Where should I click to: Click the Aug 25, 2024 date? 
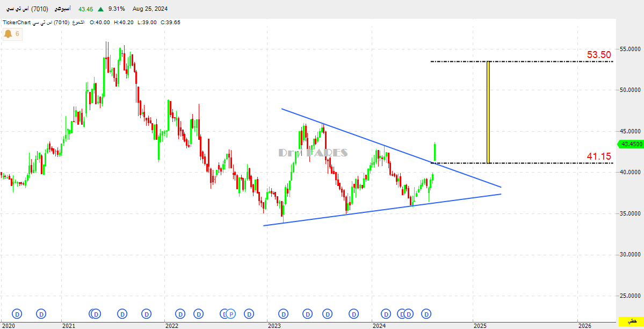[x=150, y=9]
